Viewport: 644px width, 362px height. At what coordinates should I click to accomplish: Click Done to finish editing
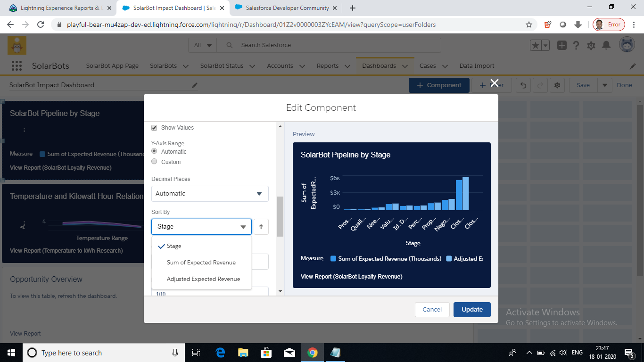click(x=625, y=85)
